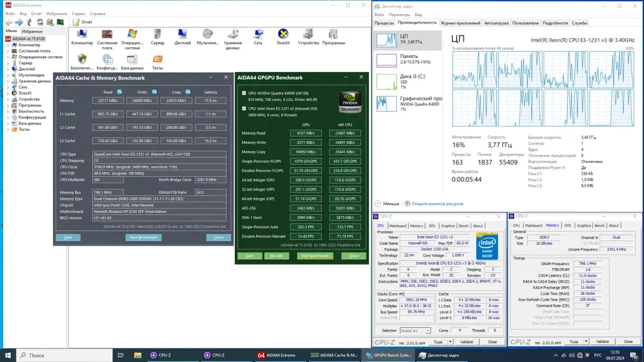Open the Tools dropdown arrow in left CPU-Z

click(449, 342)
